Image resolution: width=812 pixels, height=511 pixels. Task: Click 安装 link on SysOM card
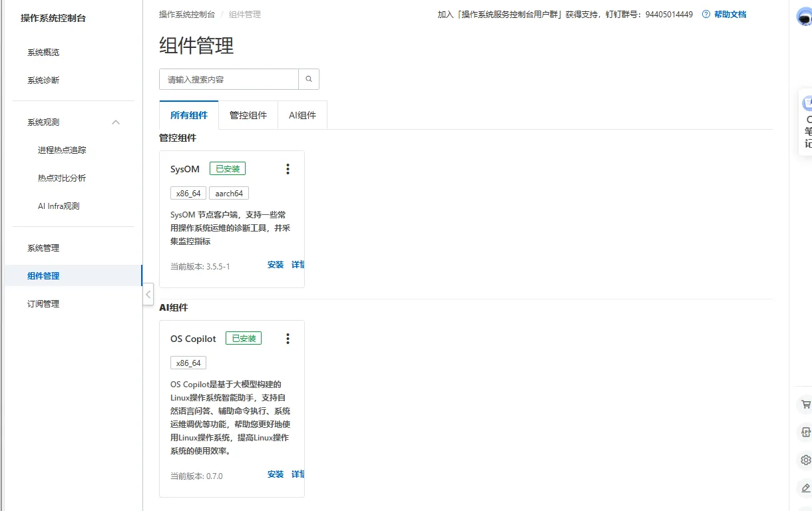[x=276, y=265]
